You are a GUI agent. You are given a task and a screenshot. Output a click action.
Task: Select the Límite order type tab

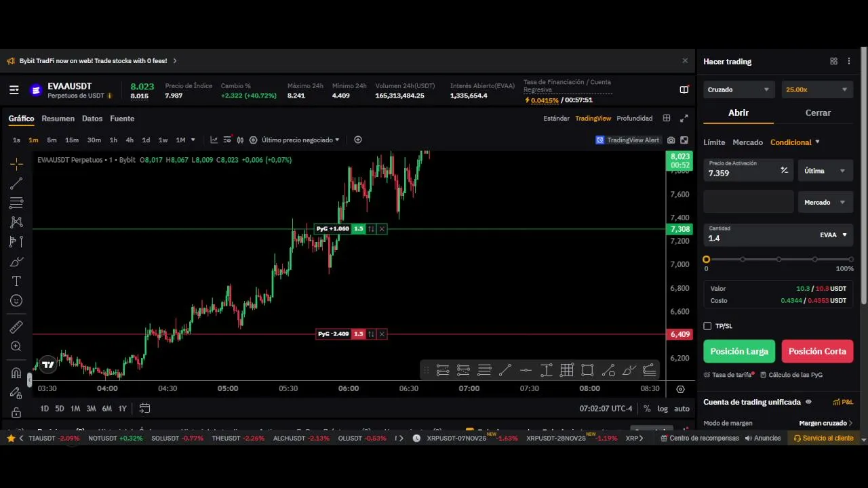pyautogui.click(x=714, y=142)
